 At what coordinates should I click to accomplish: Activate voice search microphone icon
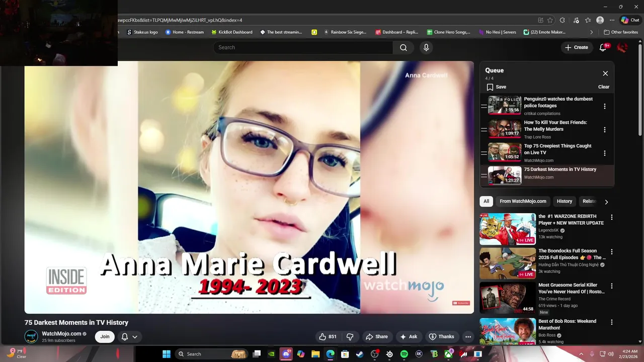coord(426,47)
